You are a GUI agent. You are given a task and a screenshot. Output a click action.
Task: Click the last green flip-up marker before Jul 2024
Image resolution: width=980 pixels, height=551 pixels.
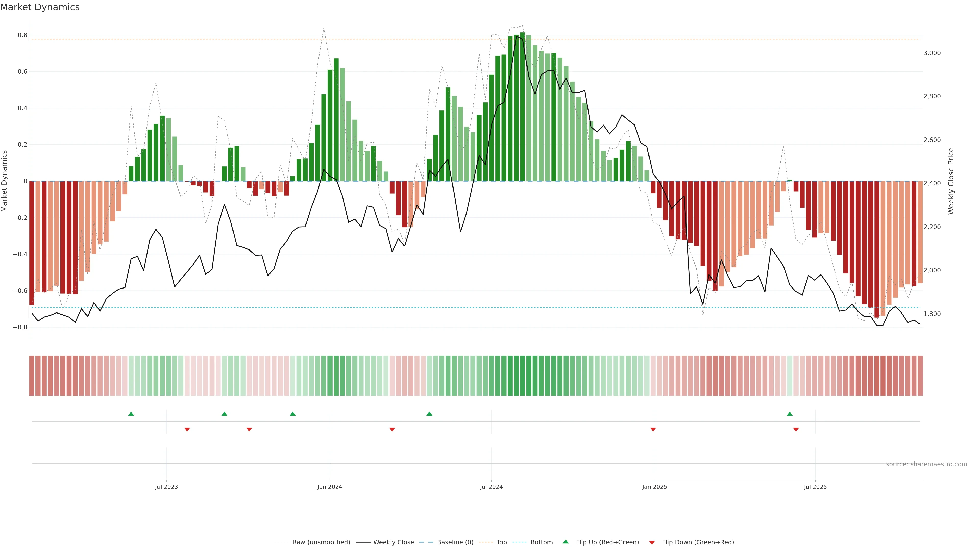pos(430,414)
